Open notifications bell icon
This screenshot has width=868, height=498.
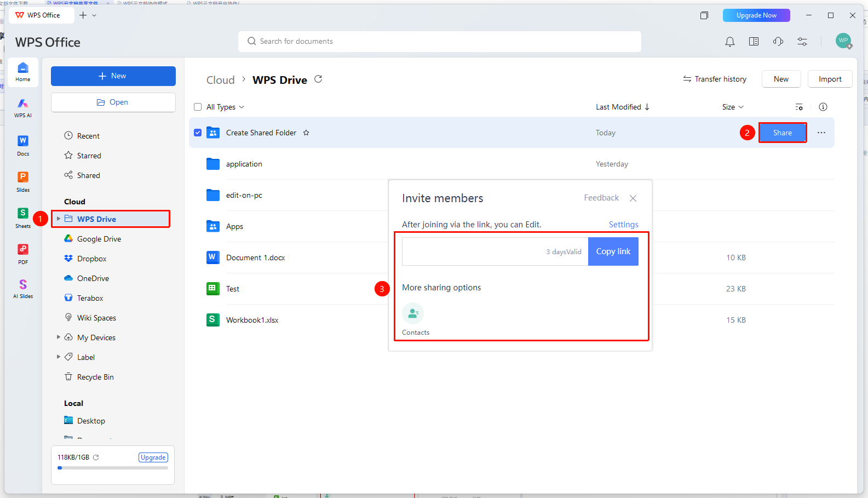(x=729, y=42)
